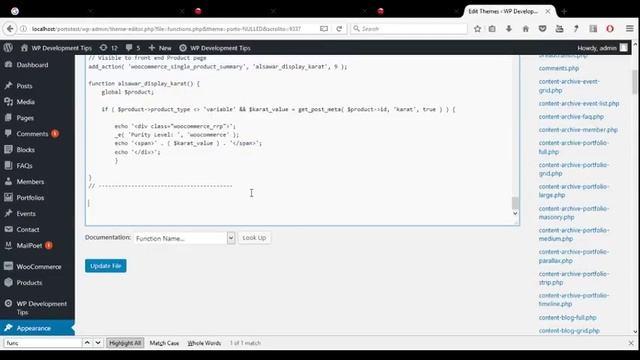Open FAQs in the sidebar
The height and width of the screenshot is (360, 640).
coord(24,165)
